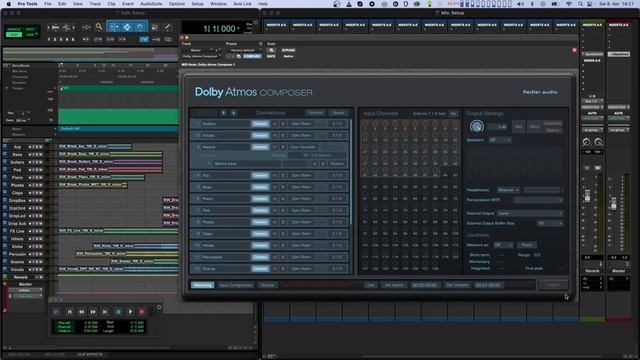The width and height of the screenshot is (640, 360).
Task: Switch to the Monitoring tab
Action: 202,285
